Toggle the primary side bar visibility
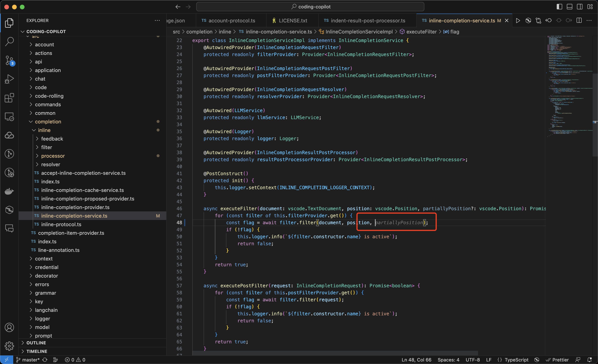The width and height of the screenshot is (598, 364). pyautogui.click(x=559, y=7)
